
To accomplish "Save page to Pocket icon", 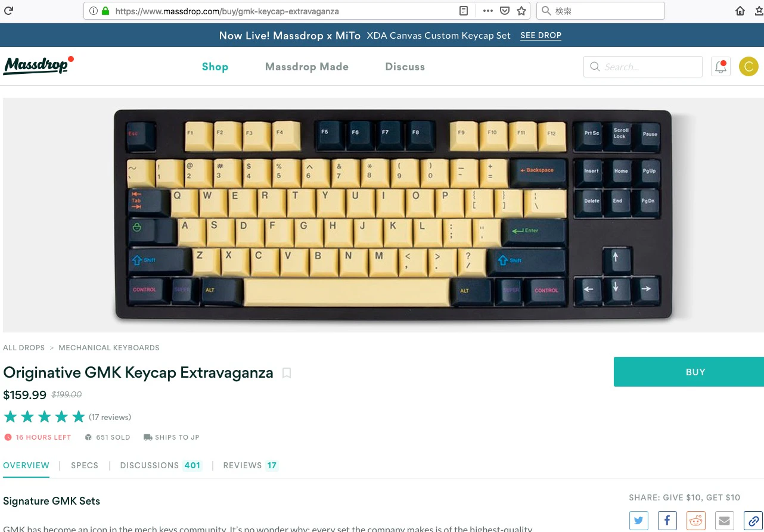I will point(505,11).
